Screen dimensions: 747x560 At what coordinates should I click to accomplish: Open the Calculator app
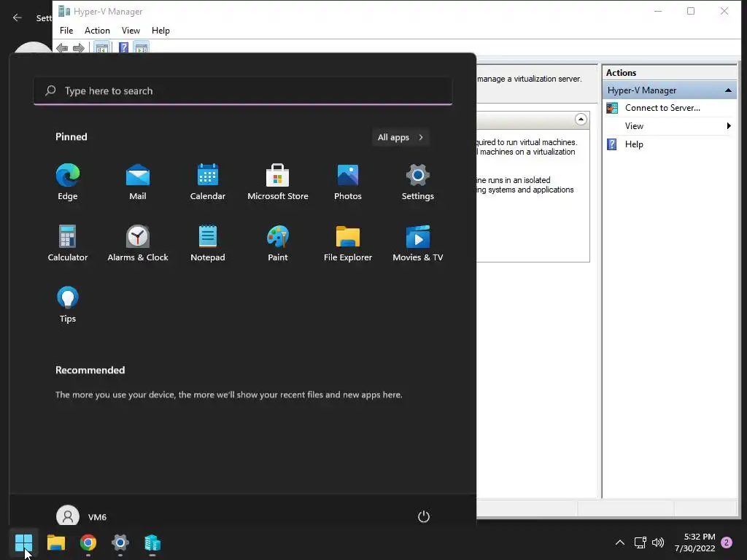tap(68, 244)
